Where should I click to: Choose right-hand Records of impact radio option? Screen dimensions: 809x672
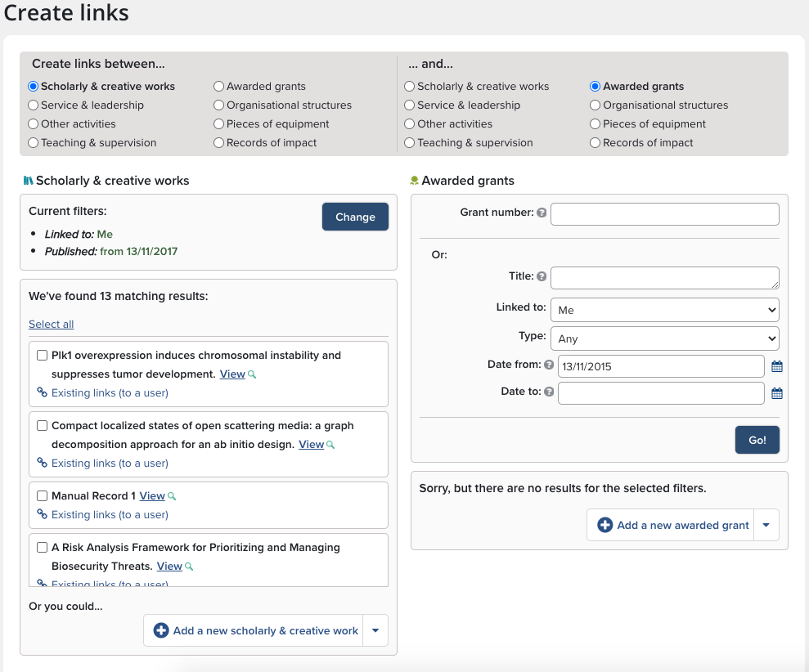click(x=596, y=143)
